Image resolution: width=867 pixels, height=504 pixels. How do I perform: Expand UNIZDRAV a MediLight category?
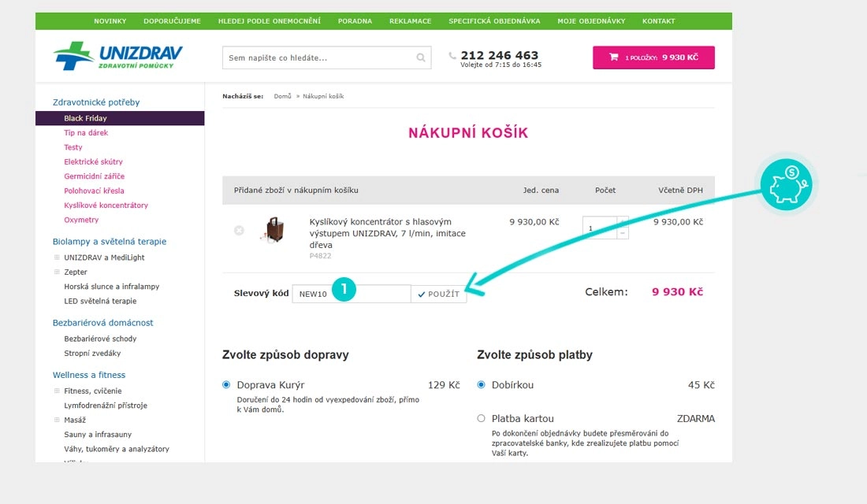click(x=57, y=258)
